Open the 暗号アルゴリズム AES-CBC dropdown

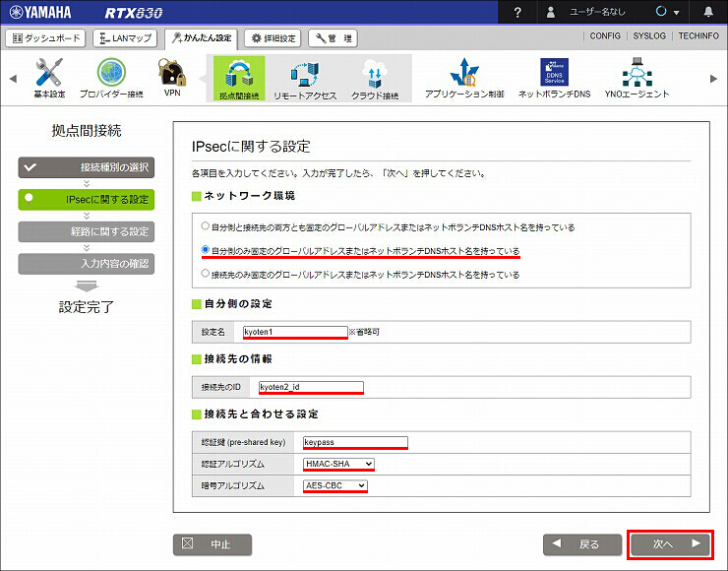[334, 485]
